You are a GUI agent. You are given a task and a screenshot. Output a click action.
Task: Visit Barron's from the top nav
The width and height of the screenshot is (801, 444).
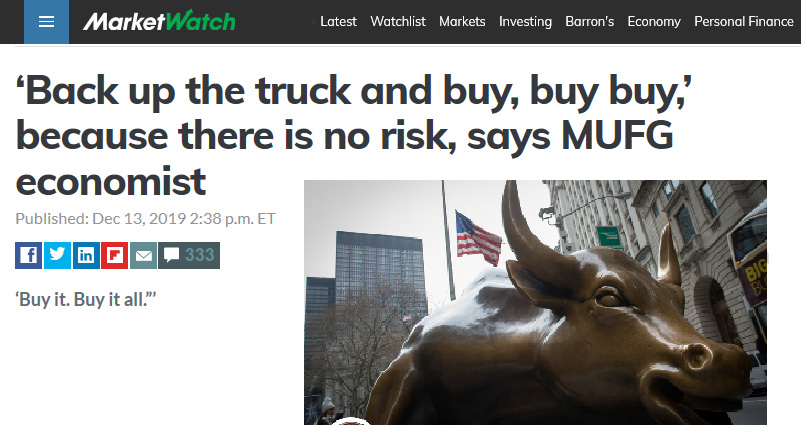[590, 21]
